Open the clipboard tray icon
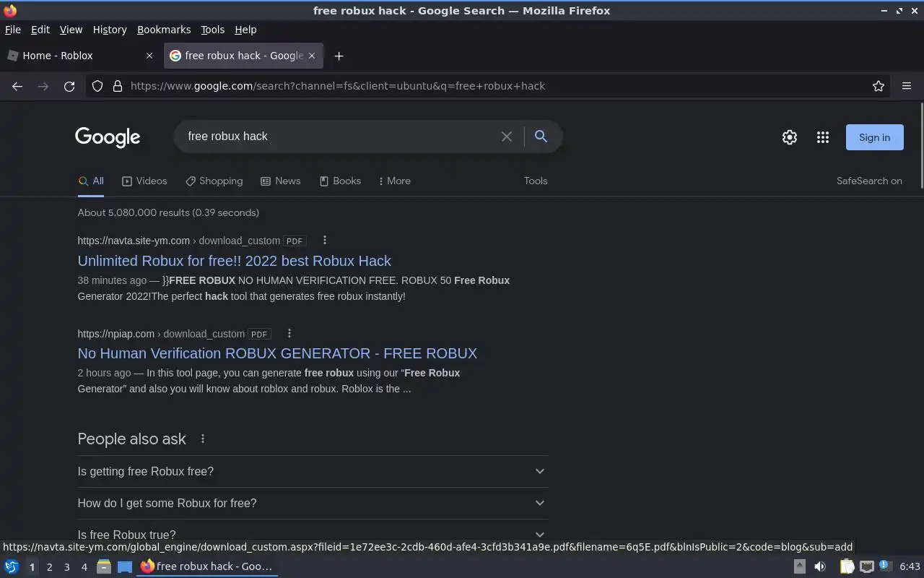The width and height of the screenshot is (924, 578). tap(847, 567)
